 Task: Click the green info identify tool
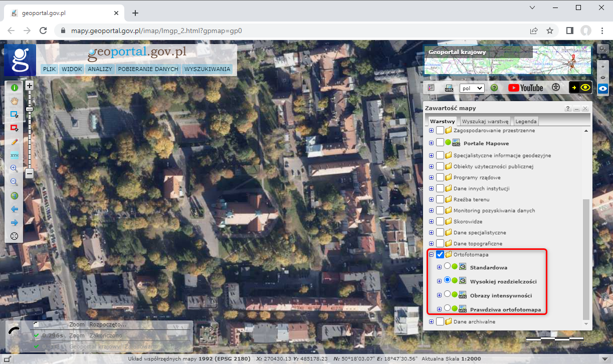tap(14, 88)
